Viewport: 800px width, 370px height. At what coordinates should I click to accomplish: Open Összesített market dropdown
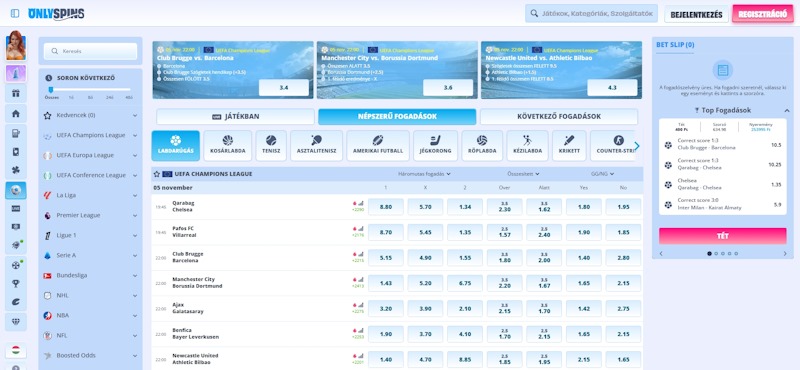click(x=523, y=174)
